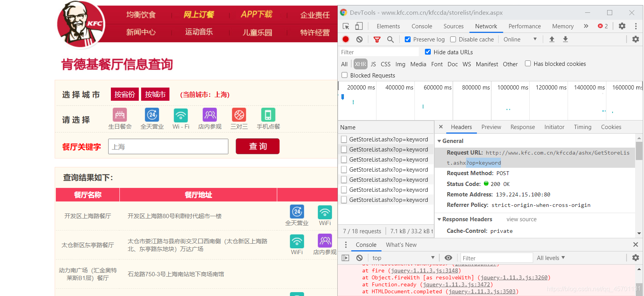Viewport: 644px width, 296px height.
Task: Uncheck Hide data URLs
Action: [428, 52]
